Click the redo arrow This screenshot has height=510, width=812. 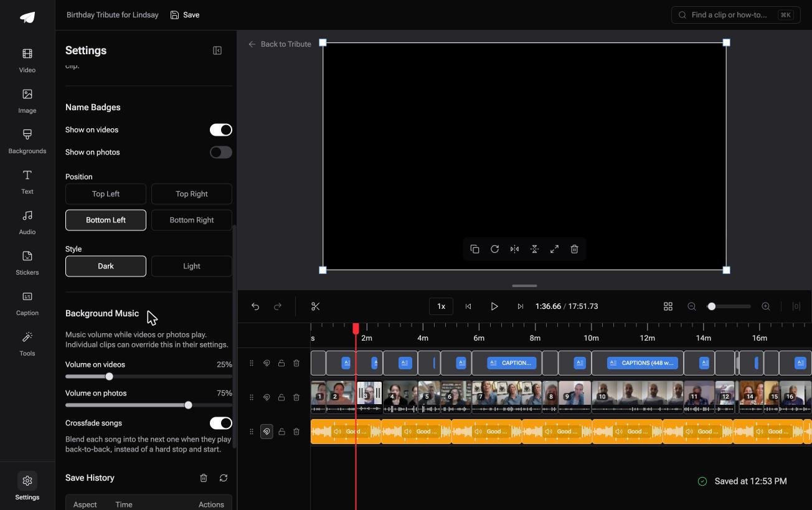coord(278,306)
